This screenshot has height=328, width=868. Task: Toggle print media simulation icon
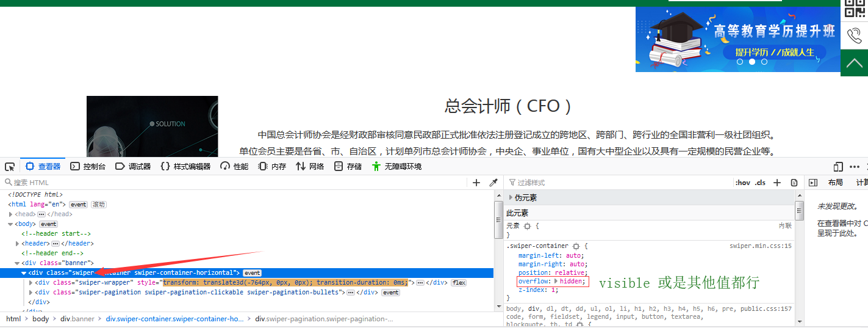click(794, 182)
